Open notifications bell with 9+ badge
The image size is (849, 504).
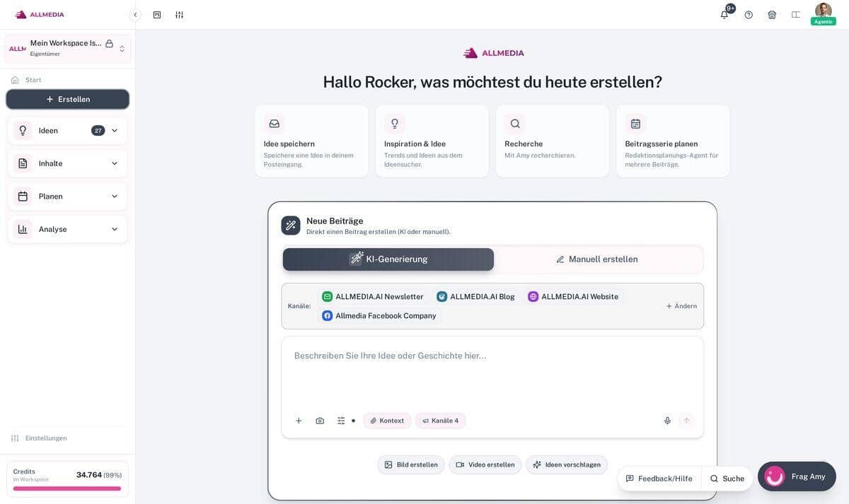(x=724, y=14)
